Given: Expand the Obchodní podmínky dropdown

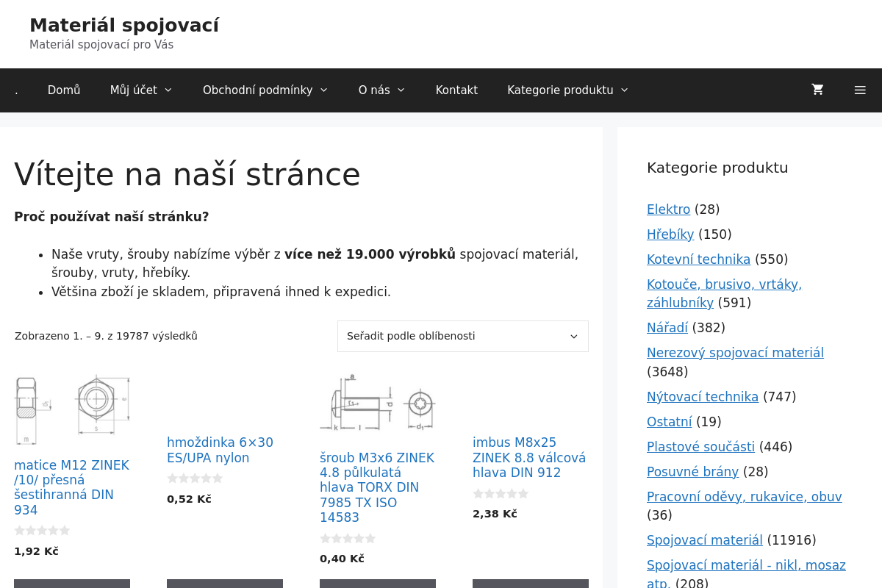Looking at the screenshot, I should (x=265, y=90).
